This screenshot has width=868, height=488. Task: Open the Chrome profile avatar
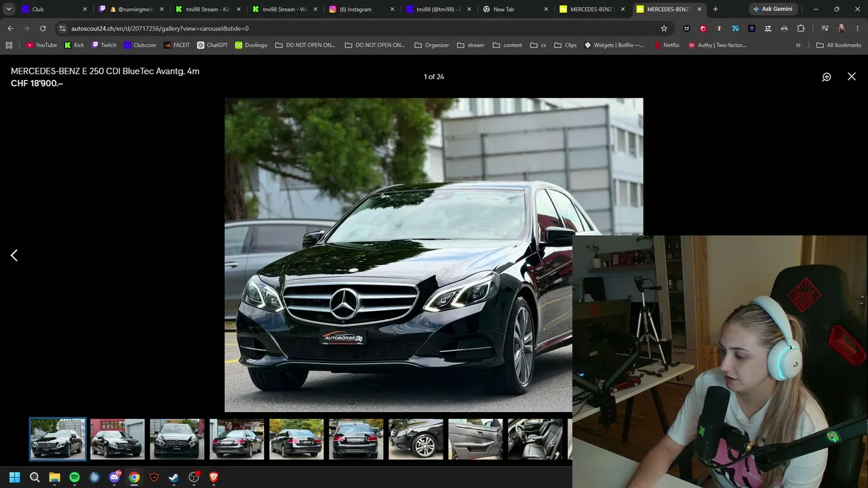[841, 28]
